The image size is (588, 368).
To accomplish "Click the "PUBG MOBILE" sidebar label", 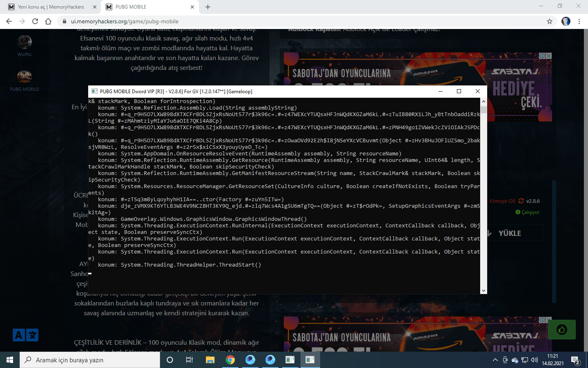I will pyautogui.click(x=24, y=89).
